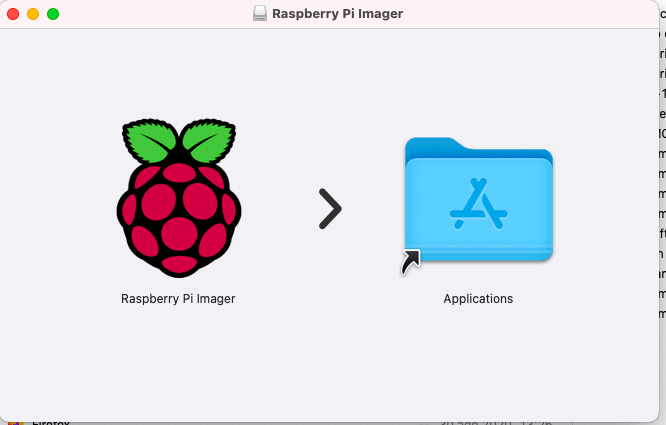Screen dimensions: 666x425
Task: Click the "Raspberry Pi Imager" window title text
Action: coord(337,14)
